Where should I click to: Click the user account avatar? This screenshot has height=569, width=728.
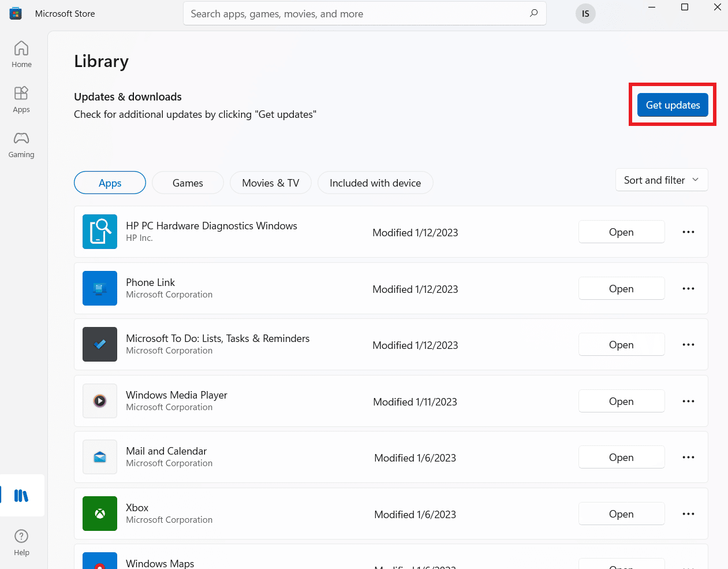point(585,13)
